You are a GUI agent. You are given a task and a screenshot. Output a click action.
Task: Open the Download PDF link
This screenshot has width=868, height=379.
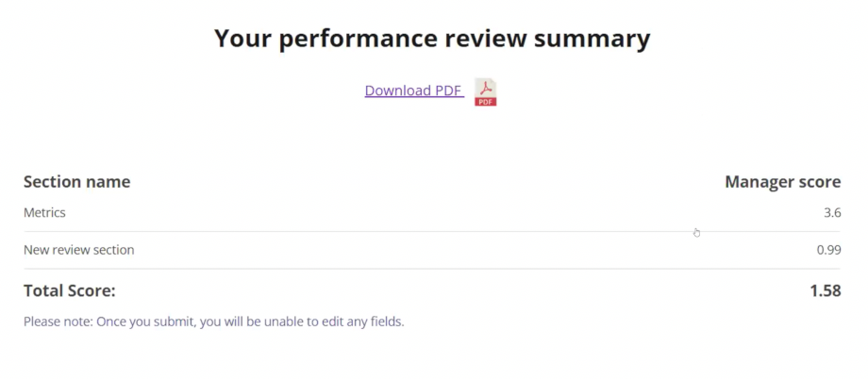tap(413, 91)
